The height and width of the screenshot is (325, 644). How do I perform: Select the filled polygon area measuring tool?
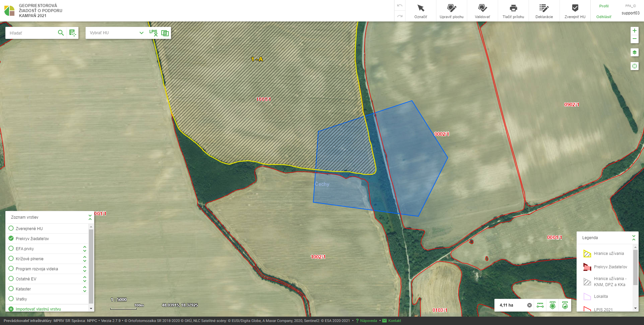(x=552, y=305)
